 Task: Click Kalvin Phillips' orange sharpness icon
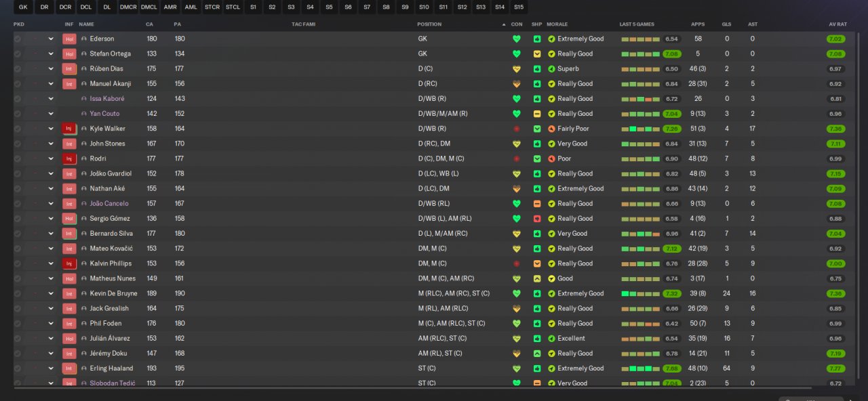[537, 263]
